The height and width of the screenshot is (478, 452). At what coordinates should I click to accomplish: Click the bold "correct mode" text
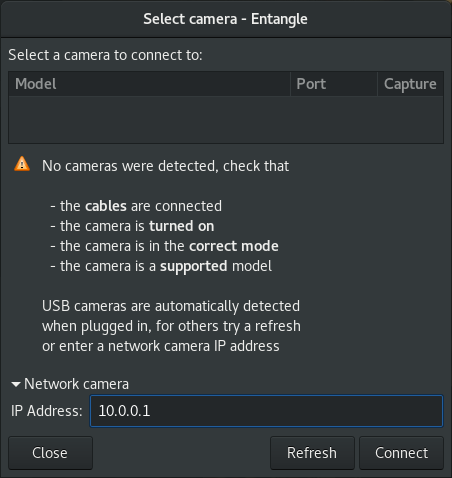pyautogui.click(x=234, y=246)
